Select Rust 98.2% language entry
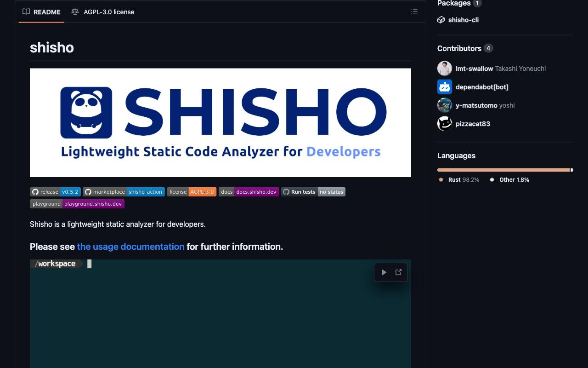 tap(459, 180)
